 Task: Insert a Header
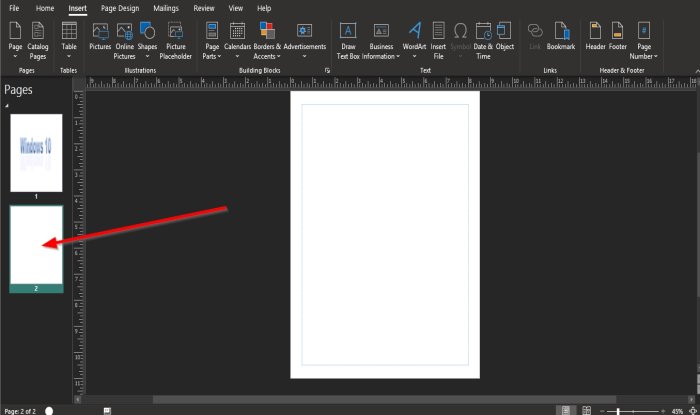[595, 37]
